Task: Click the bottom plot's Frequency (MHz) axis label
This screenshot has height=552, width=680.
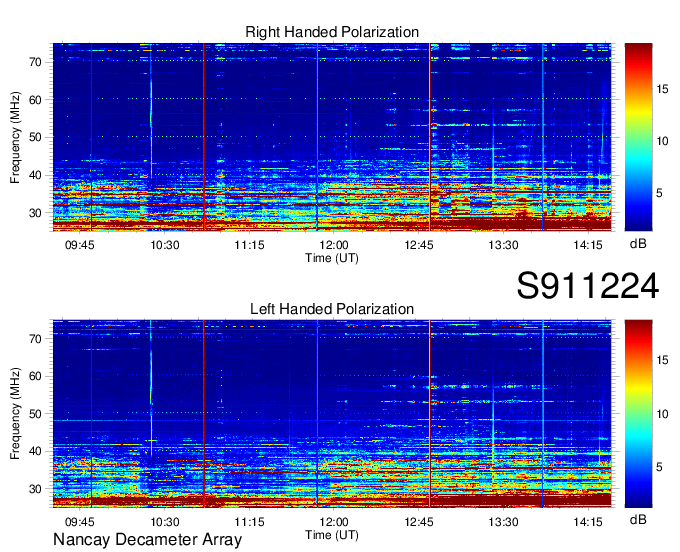Action: [15, 414]
